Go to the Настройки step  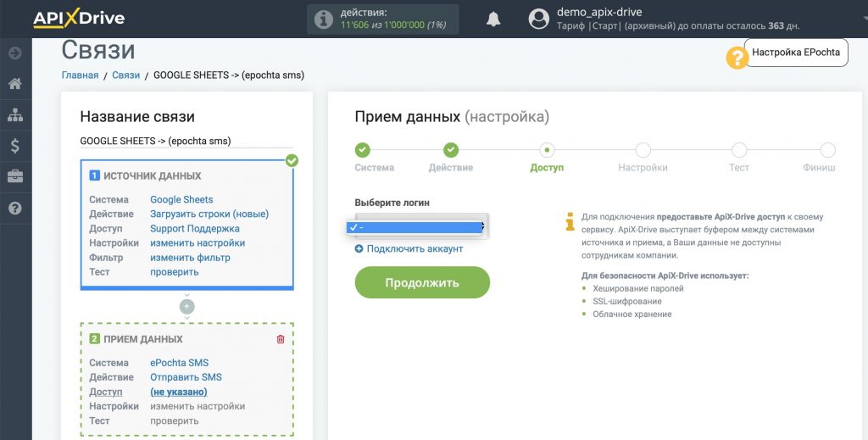pyautogui.click(x=643, y=150)
